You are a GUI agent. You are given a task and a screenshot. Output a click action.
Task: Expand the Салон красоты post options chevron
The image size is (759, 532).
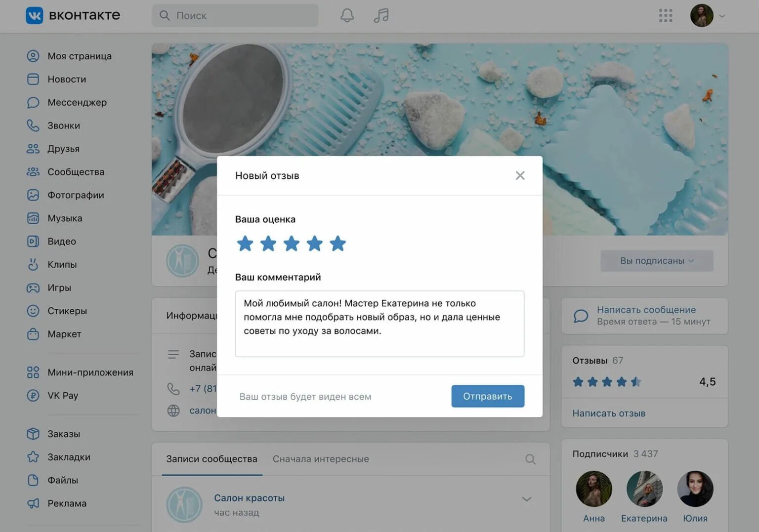click(527, 499)
